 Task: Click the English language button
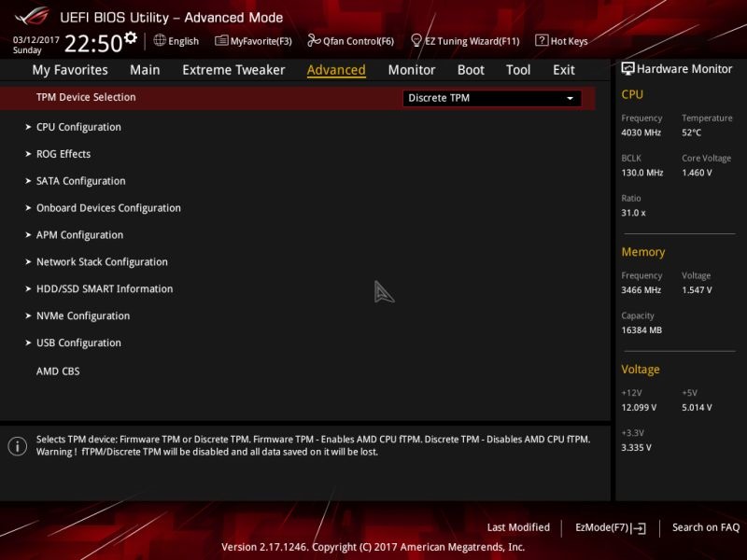click(176, 41)
